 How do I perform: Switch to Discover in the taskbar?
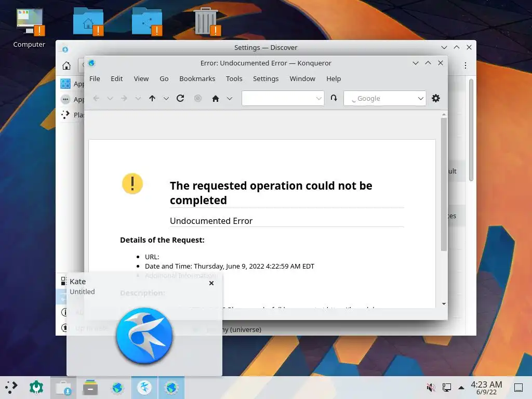tap(63, 388)
